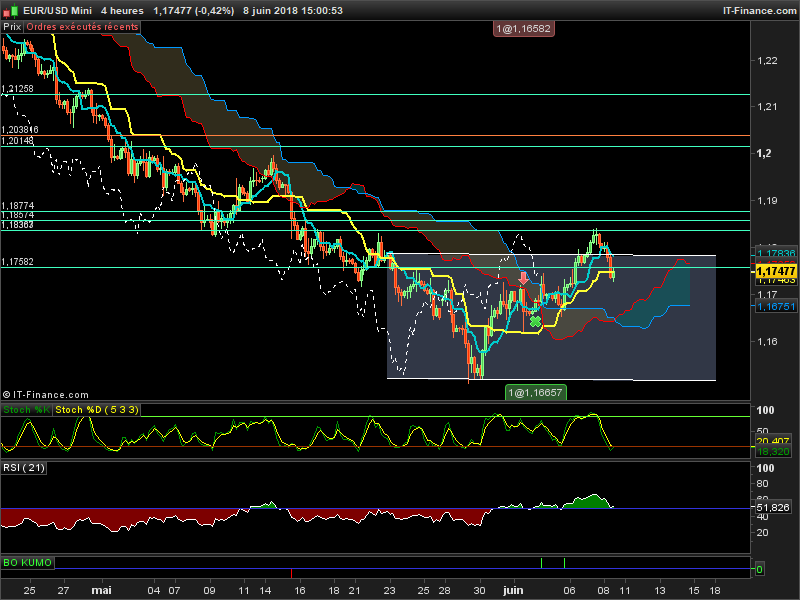Click the red sell arrow marker on chart
This screenshot has width=800, height=600.
coord(523,279)
